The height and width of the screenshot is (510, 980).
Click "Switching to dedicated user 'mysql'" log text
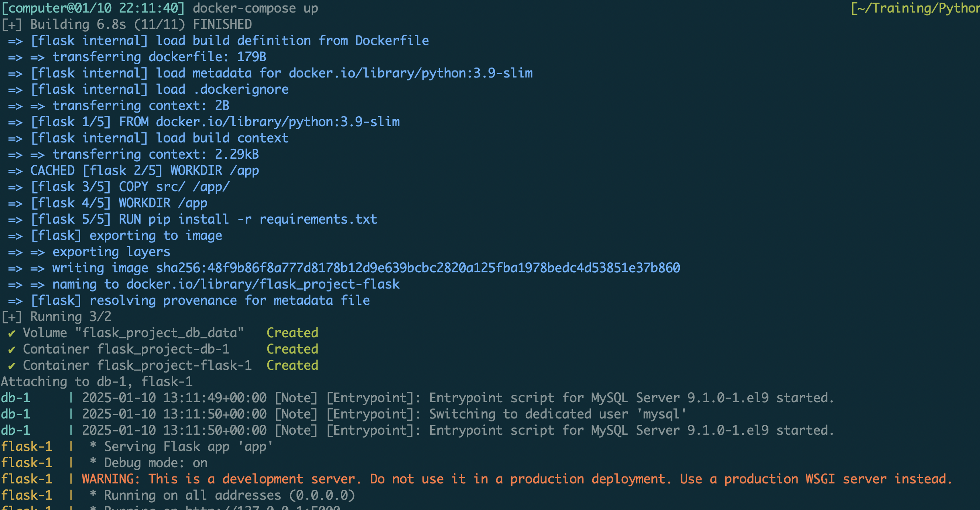click(x=558, y=414)
